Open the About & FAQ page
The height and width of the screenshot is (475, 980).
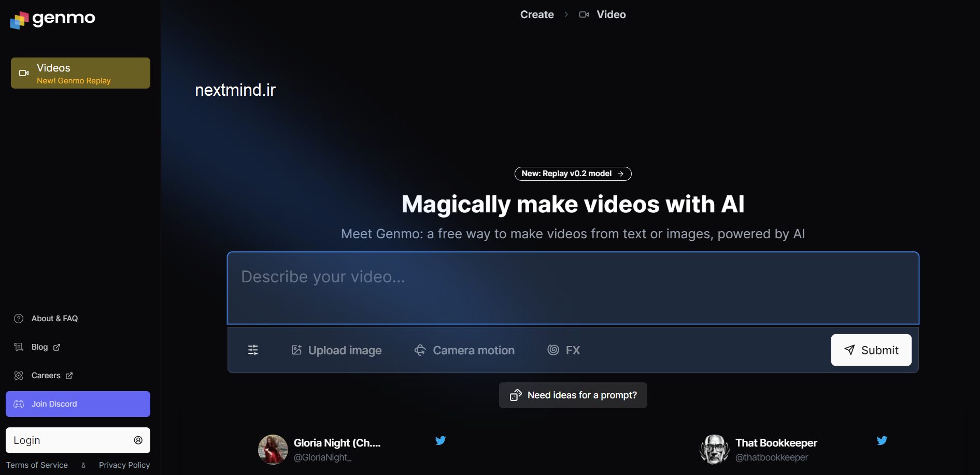tap(54, 319)
